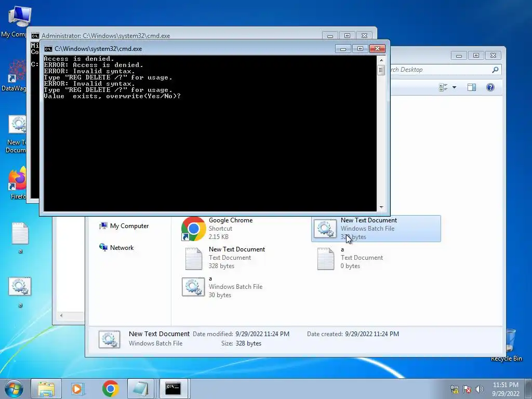
Task: Click the cmd.exe title bar system icon
Action: (x=48, y=49)
